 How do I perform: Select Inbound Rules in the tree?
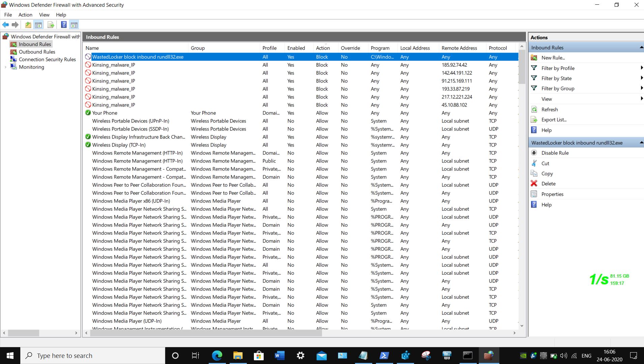click(35, 44)
